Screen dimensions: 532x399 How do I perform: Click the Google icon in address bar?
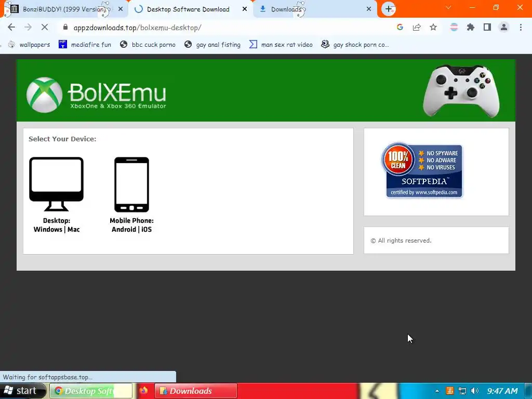point(400,28)
